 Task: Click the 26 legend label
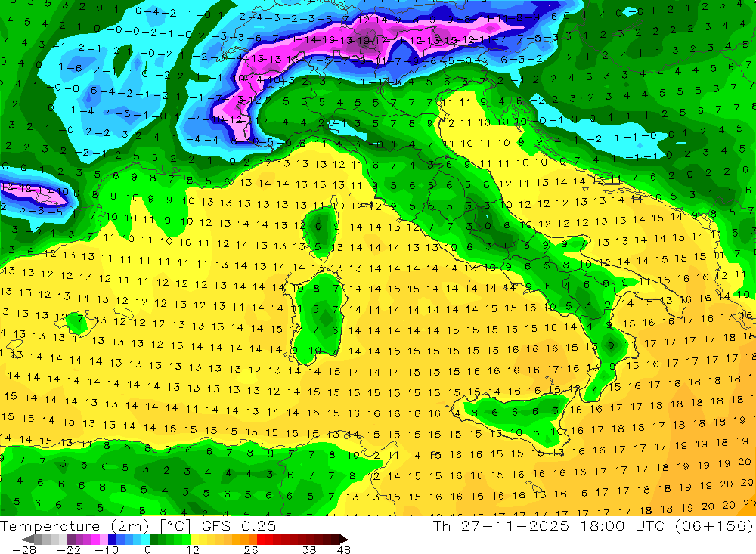pyautogui.click(x=251, y=550)
